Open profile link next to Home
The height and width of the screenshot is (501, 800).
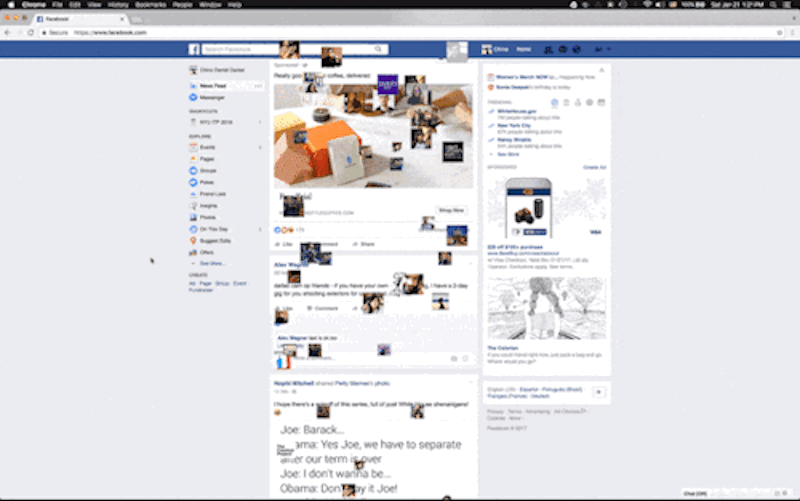click(495, 49)
